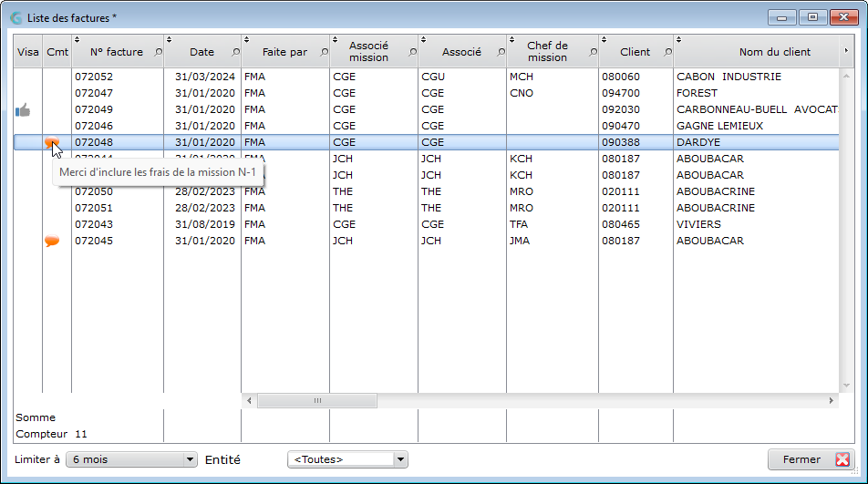Screen dimensions: 868x484
Task: Click client name FOREST
Action: [x=697, y=94]
